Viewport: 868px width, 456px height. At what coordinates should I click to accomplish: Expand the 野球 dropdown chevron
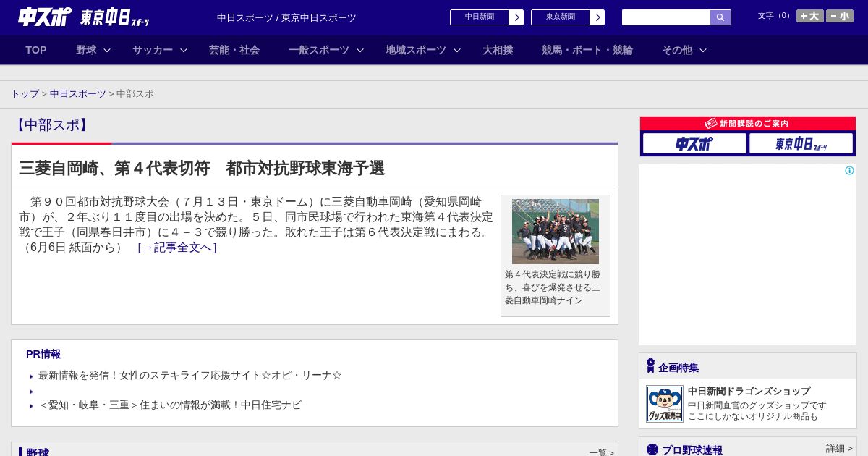(107, 50)
